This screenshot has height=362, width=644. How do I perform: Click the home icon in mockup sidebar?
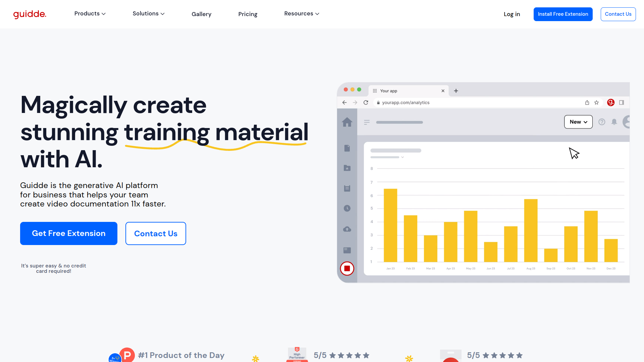pyautogui.click(x=347, y=122)
